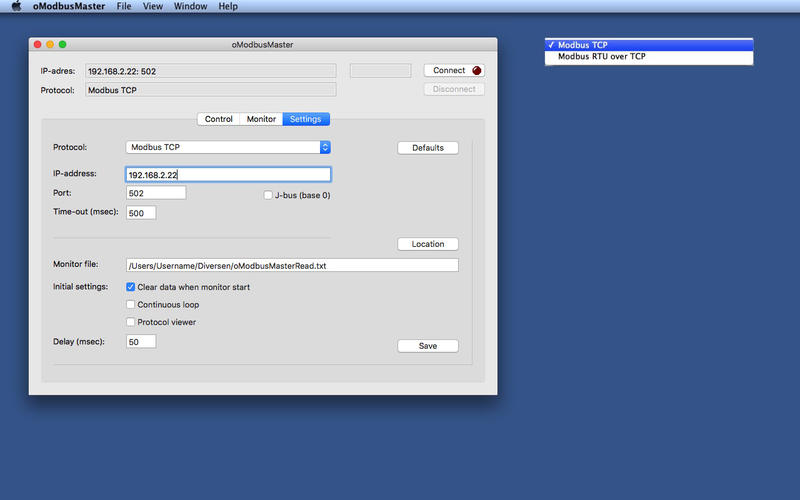Choose Modbus TCP in popup list
800x500 pixels.
[649, 45]
